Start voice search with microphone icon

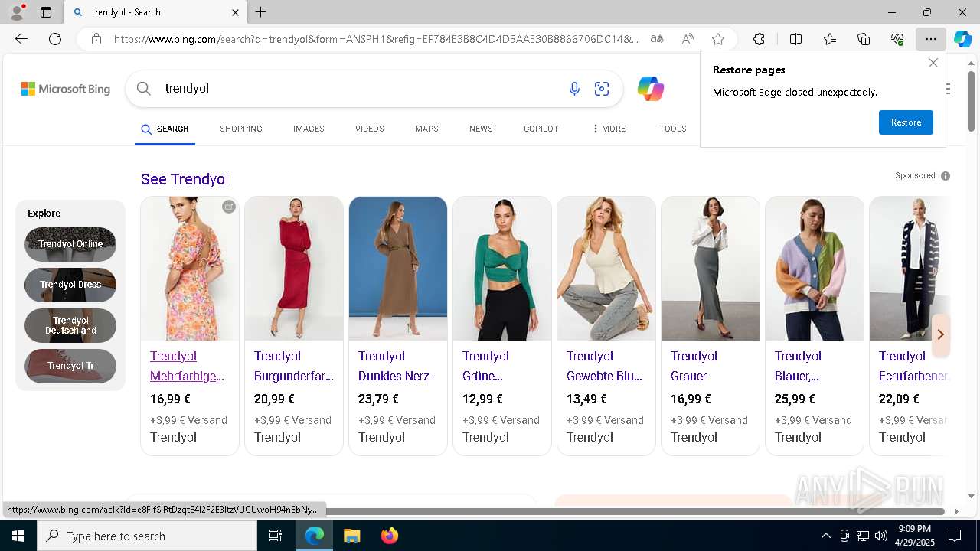[574, 89]
